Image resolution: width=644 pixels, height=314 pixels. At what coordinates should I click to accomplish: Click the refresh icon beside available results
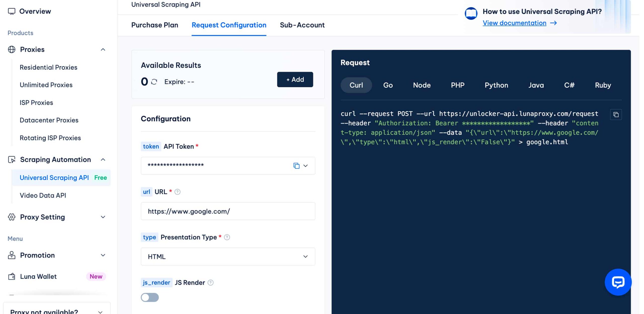coord(154,82)
